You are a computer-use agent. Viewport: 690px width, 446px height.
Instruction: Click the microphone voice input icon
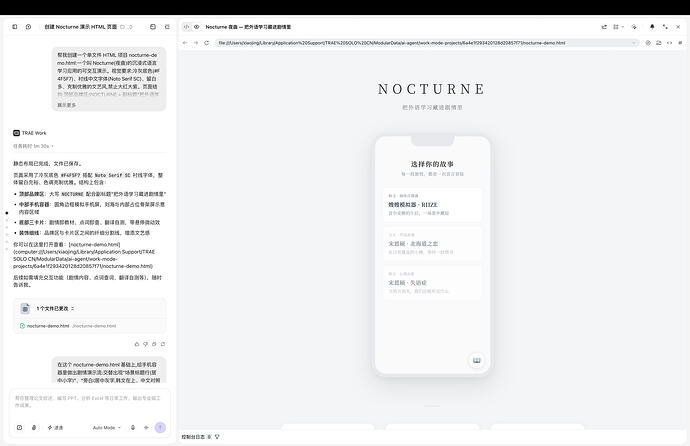coord(133,428)
